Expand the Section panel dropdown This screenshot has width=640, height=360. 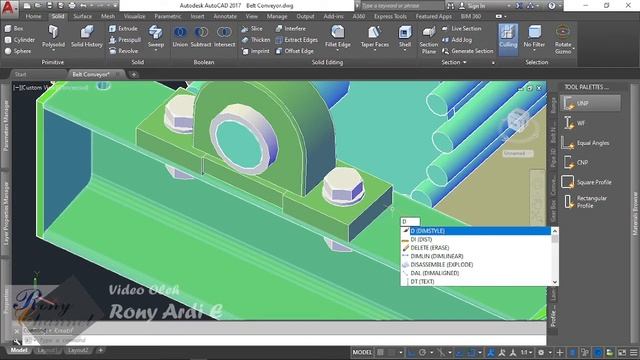click(x=454, y=62)
